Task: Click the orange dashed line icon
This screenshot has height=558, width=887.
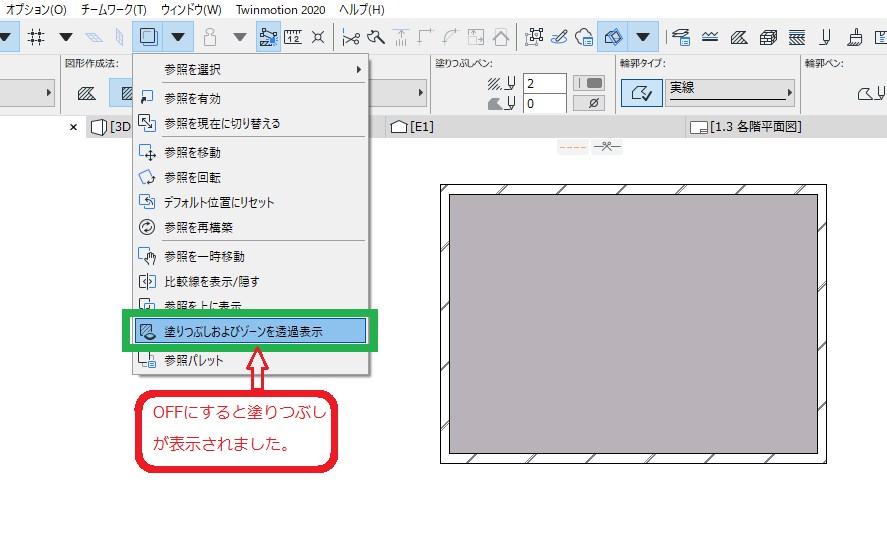Action: (572, 147)
